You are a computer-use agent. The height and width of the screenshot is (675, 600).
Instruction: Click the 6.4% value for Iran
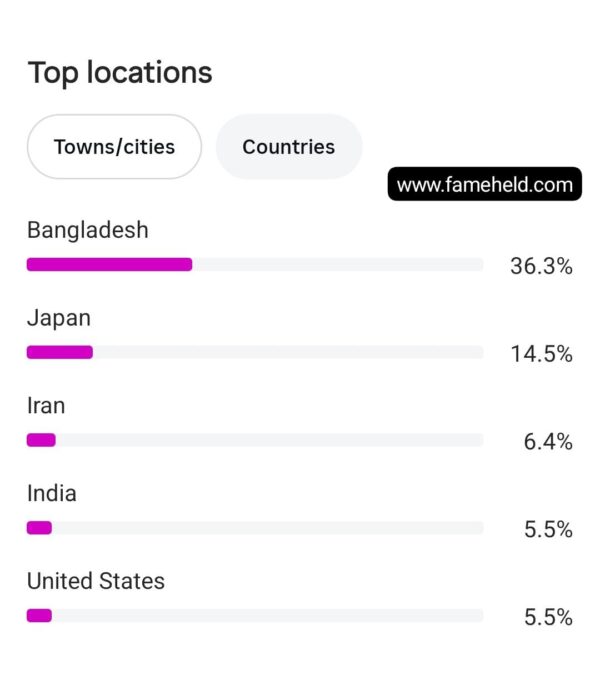coord(548,442)
